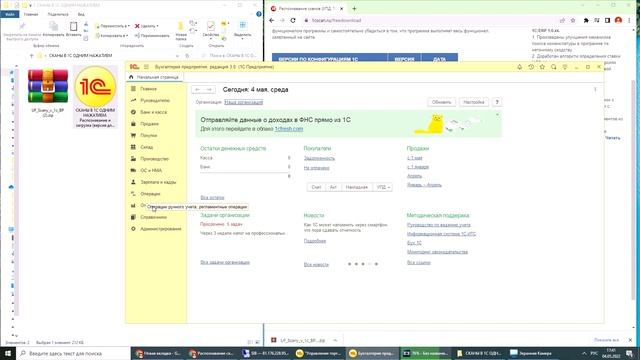
Task: Click the Счет button under Покупатели
Action: click(x=316, y=187)
